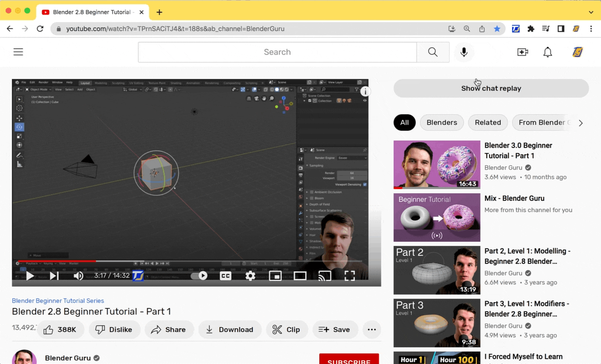Screen dimensions: 601x364
Task: Open the Create video camera icon
Action: coord(522,52)
